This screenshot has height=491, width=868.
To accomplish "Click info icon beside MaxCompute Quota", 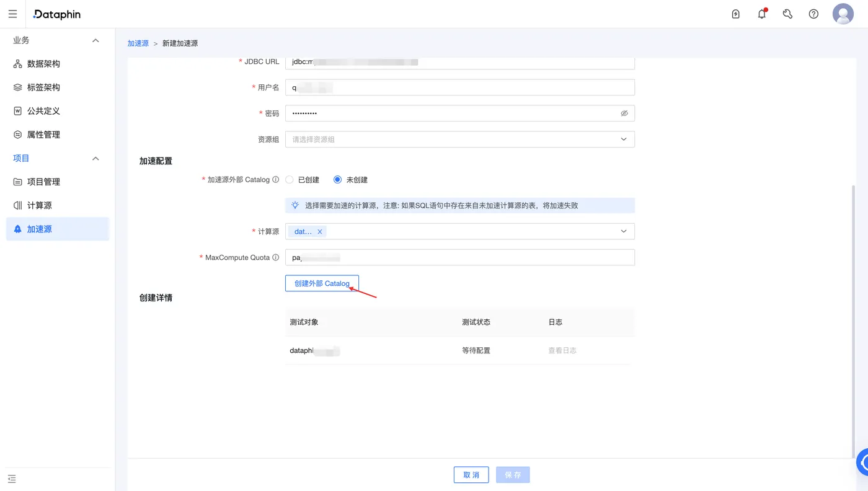I will (276, 257).
